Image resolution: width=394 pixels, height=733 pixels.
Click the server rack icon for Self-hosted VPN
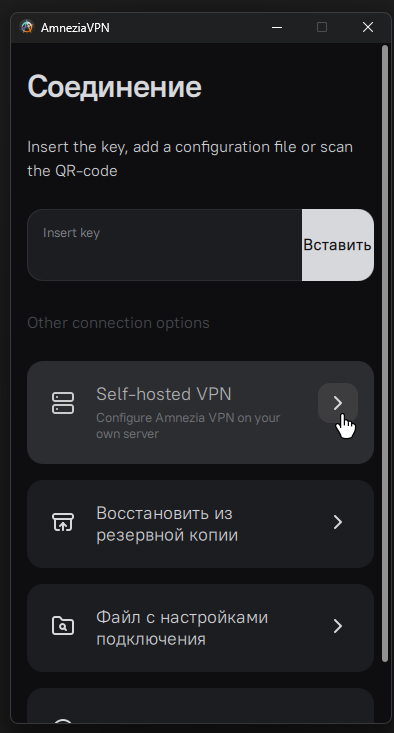(x=63, y=403)
